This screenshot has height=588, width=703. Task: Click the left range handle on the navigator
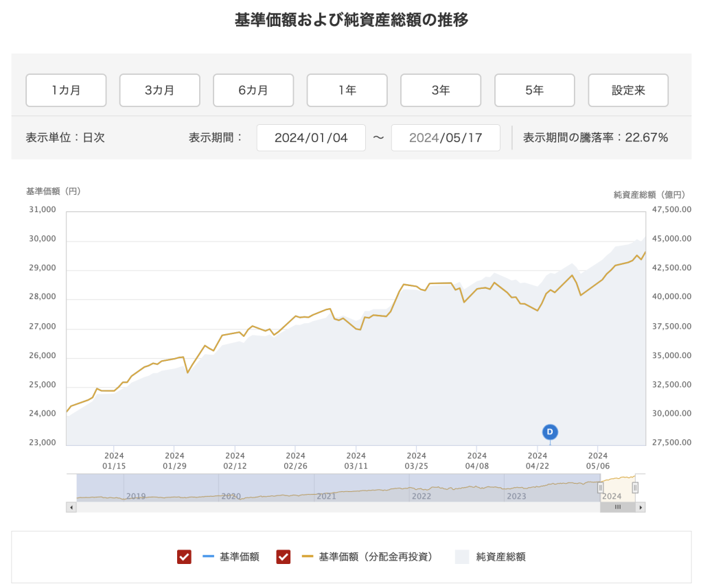[599, 487]
